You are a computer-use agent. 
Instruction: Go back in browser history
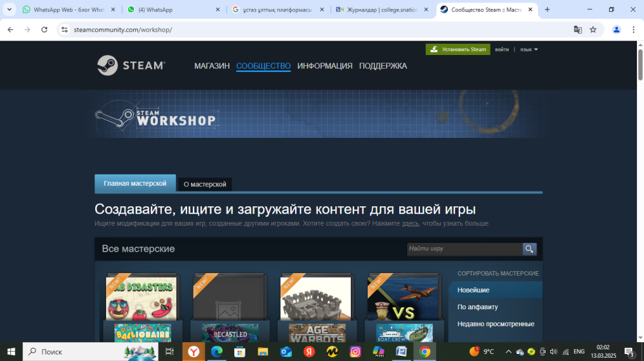coord(10,30)
